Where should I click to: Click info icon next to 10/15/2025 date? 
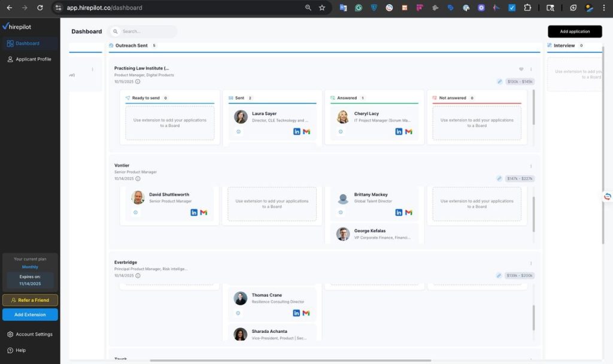pyautogui.click(x=138, y=83)
